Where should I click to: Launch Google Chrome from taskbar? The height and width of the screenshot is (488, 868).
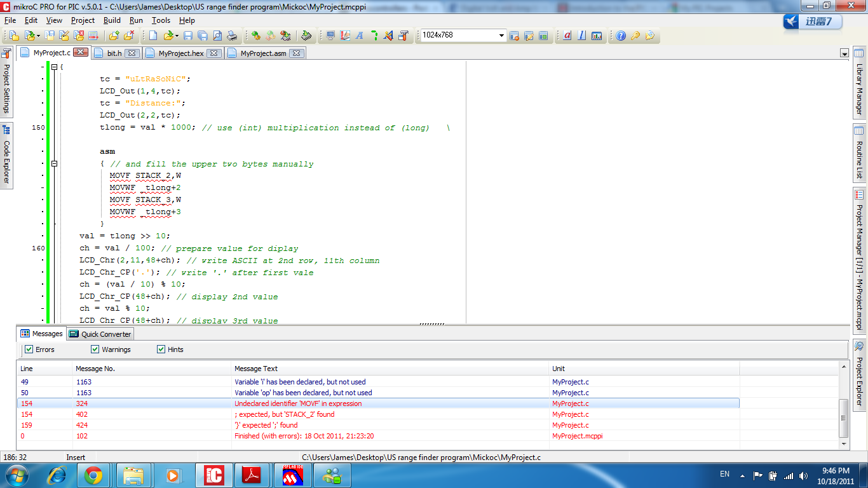pyautogui.click(x=93, y=475)
